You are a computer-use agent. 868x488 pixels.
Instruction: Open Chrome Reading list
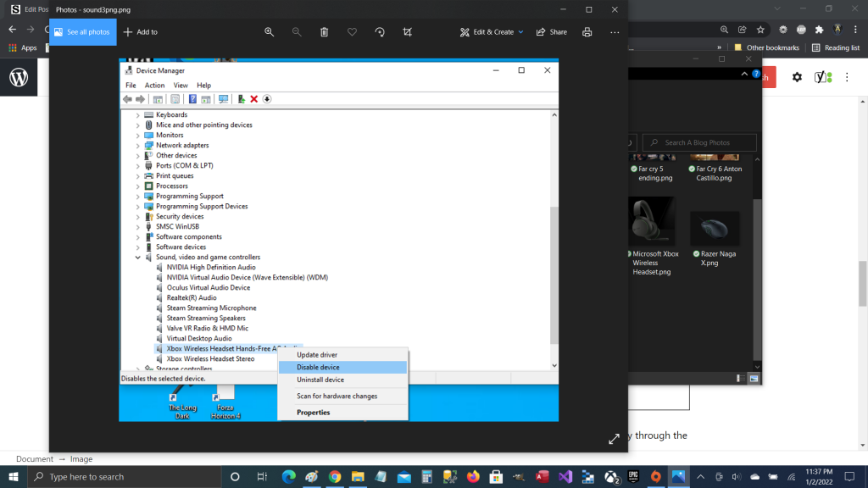tap(836, 48)
